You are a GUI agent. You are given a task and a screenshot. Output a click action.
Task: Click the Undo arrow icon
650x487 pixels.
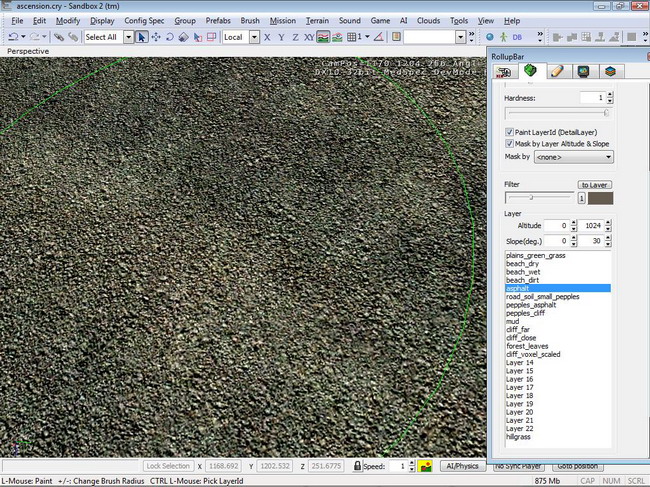(x=13, y=37)
